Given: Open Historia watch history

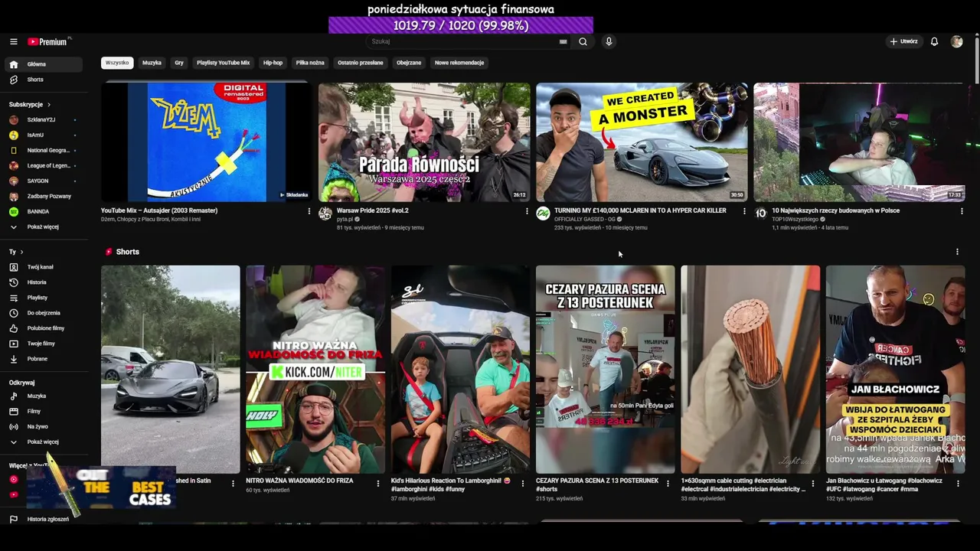Looking at the screenshot, I should pos(43,282).
